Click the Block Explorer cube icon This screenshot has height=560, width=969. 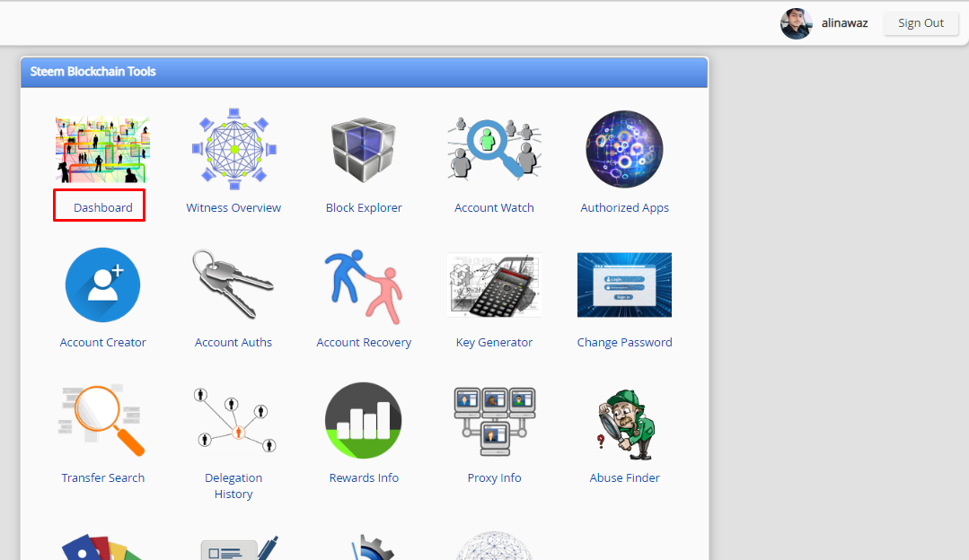coord(364,149)
